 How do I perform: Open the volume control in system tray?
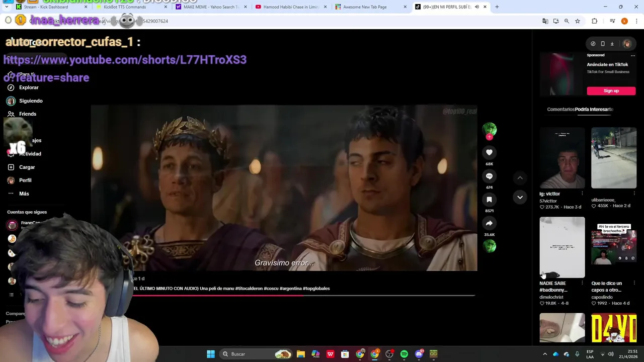610,354
